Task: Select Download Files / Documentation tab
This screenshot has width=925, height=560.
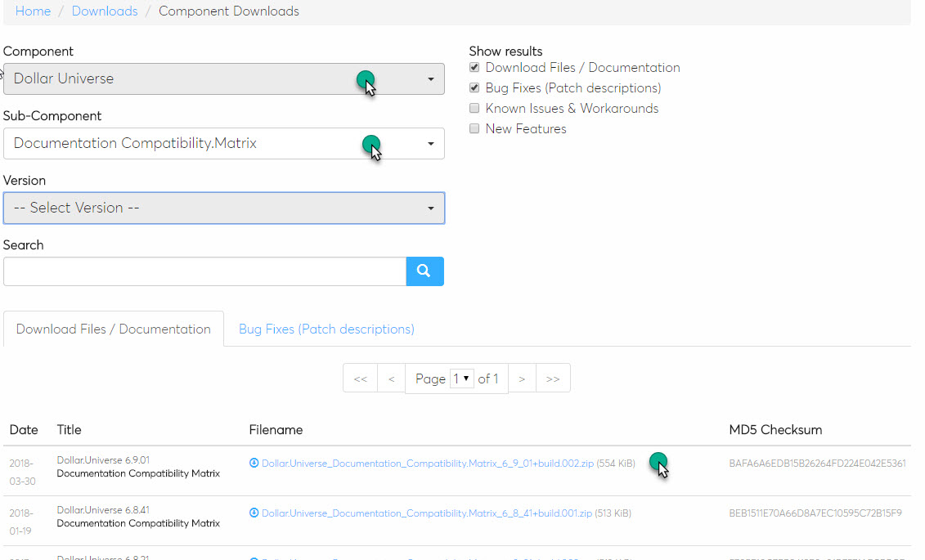Action: click(x=113, y=329)
